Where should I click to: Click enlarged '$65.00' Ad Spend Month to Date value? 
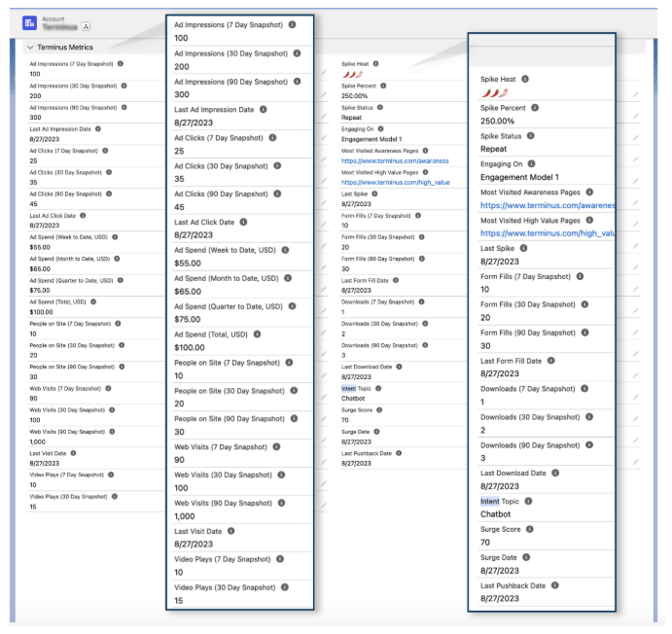point(188,292)
